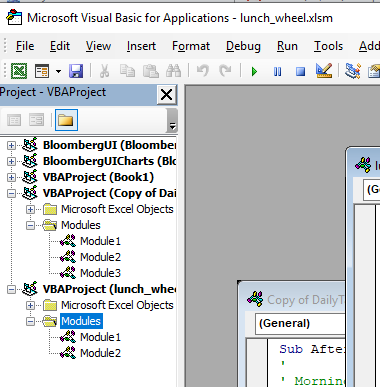The image size is (380, 387).
Task: Collapse the highlighted Modules folder expander
Action: pos(30,321)
